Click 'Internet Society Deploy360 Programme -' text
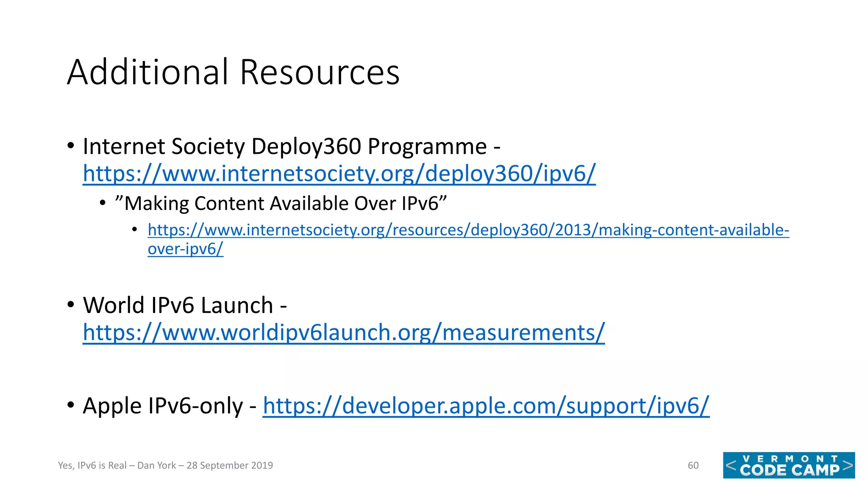Image resolution: width=868 pixels, height=488 pixels. point(292,147)
